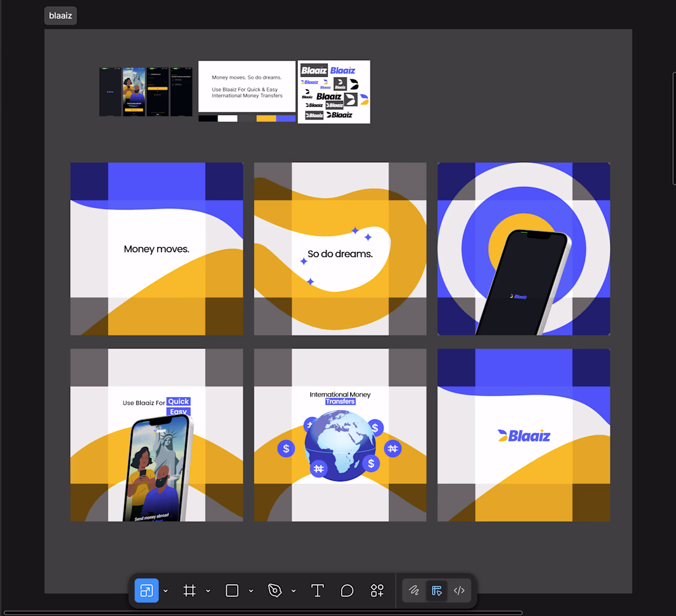Click the black color swatch in palette
The image size is (676, 616).
click(x=208, y=119)
